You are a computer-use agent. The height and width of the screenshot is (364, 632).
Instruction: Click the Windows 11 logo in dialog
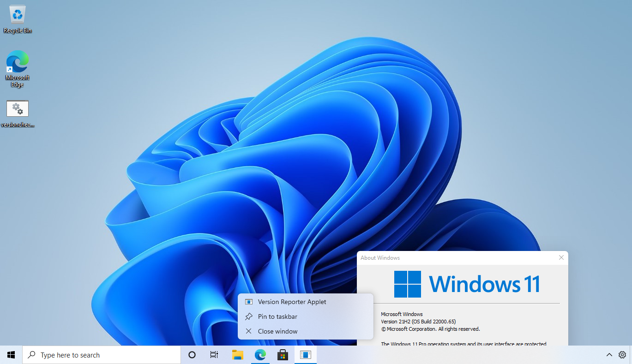(x=467, y=284)
